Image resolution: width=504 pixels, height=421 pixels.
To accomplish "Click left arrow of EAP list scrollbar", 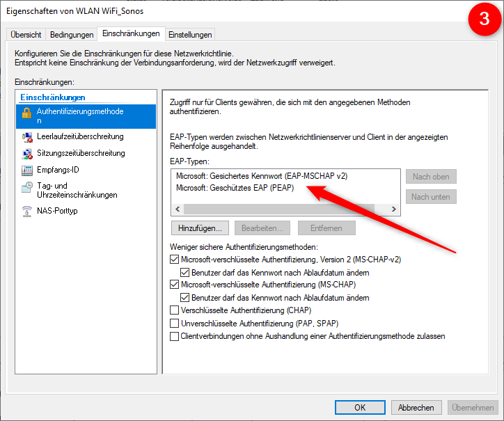I will click(178, 209).
